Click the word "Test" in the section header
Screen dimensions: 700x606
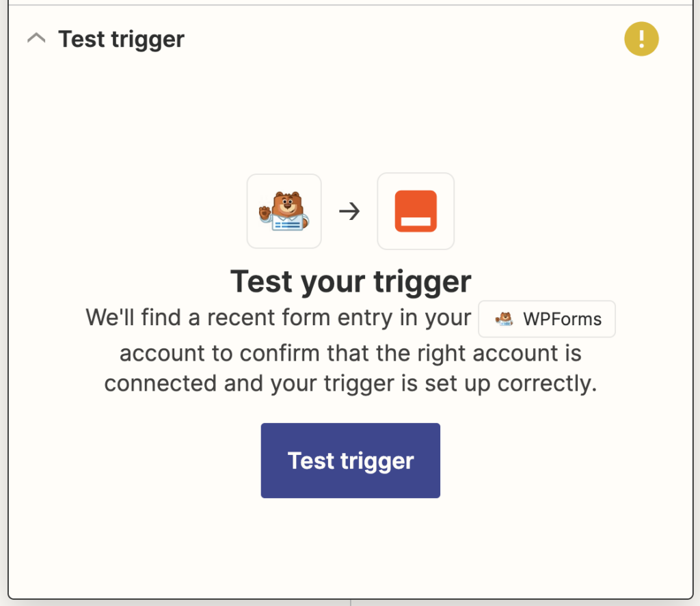tap(79, 39)
